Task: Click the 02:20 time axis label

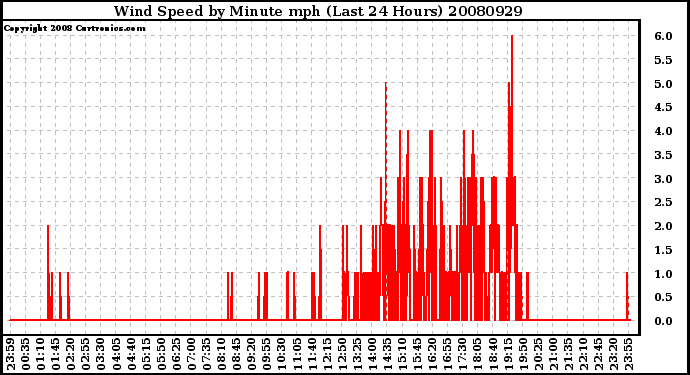Action: pyautogui.click(x=71, y=354)
